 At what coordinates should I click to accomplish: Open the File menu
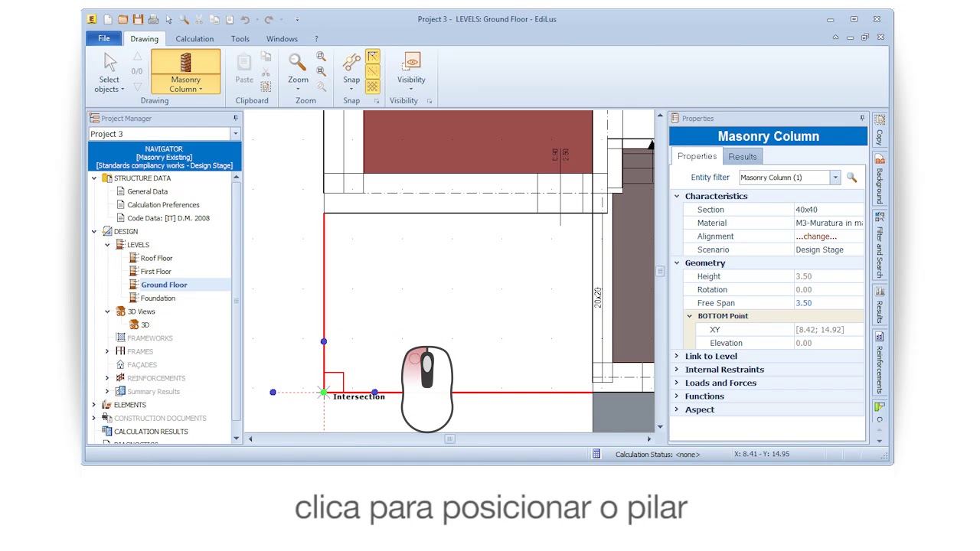(104, 38)
